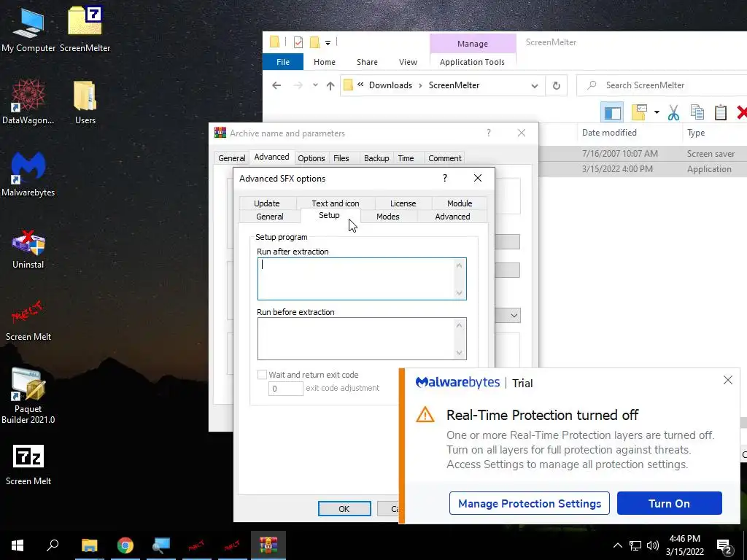
Task: Open the Comment tab in Archive parameters
Action: point(444,158)
